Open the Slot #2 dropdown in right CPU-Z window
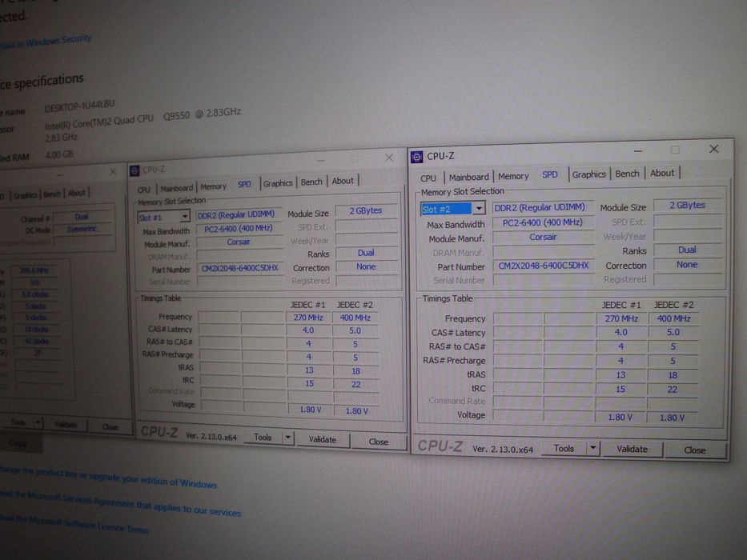 479,209
